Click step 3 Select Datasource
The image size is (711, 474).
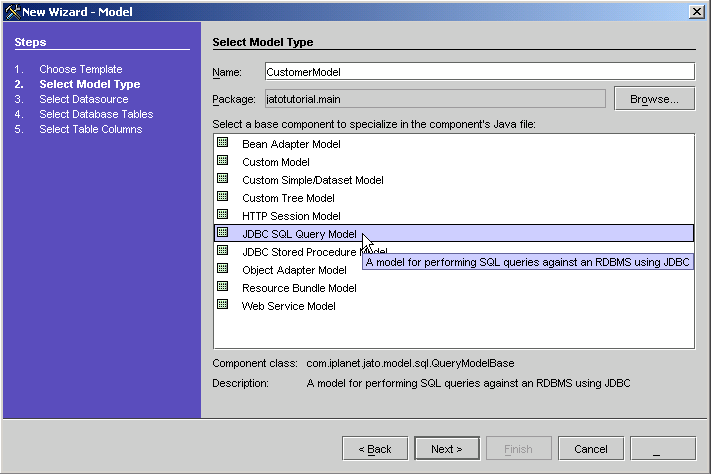(x=84, y=99)
